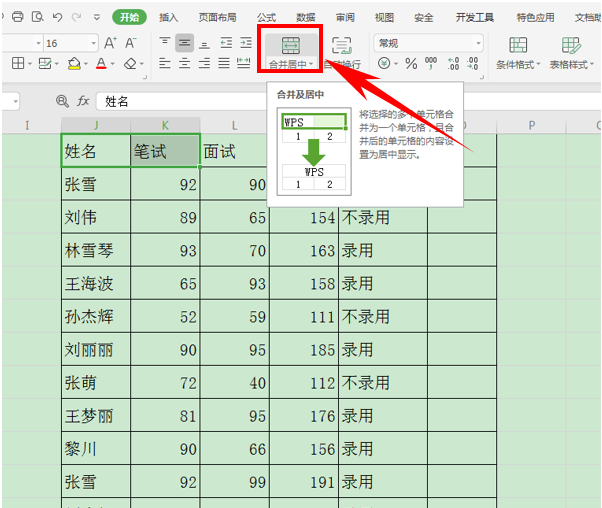This screenshot has width=602, height=508.
Task: Apply the yuan currency format
Action: pos(384,63)
